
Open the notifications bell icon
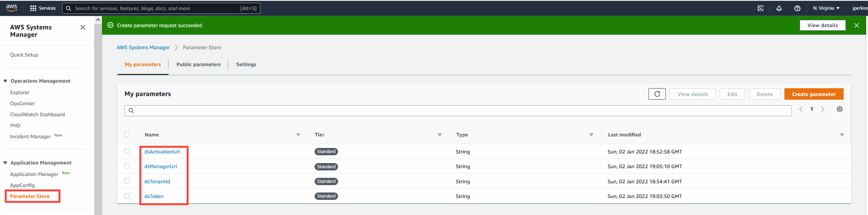779,8
